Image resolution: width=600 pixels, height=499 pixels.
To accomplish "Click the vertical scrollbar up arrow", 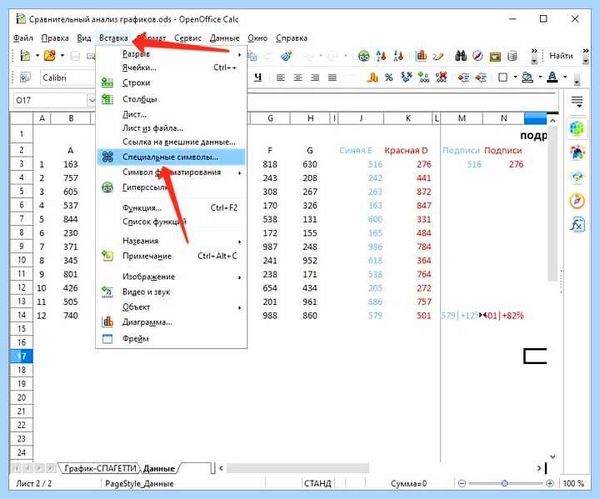I will 552,121.
